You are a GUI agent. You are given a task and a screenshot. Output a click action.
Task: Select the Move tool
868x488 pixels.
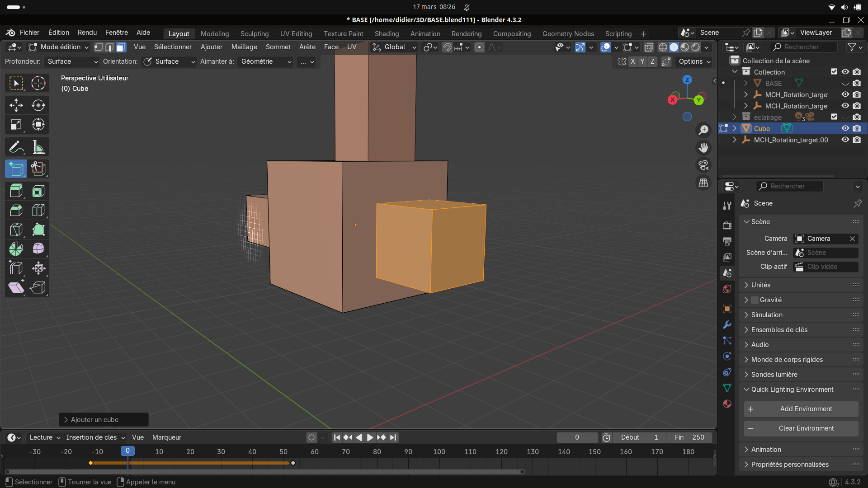pos(16,105)
